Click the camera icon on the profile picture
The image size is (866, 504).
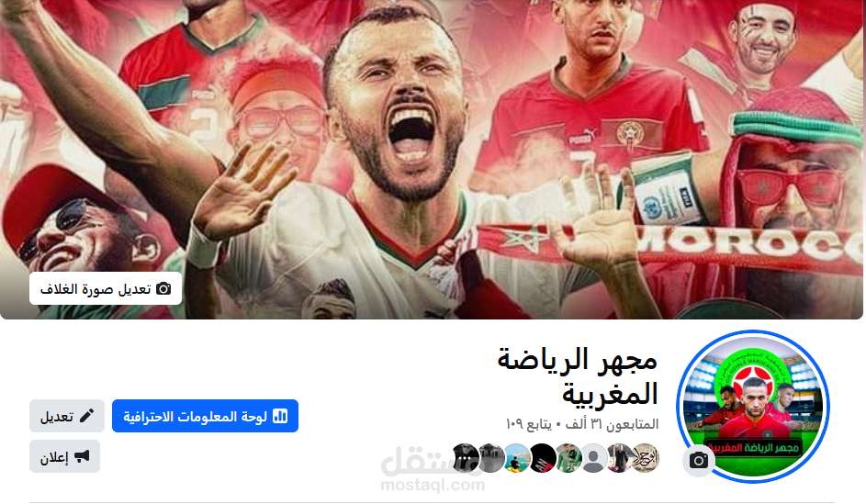pyautogui.click(x=699, y=460)
